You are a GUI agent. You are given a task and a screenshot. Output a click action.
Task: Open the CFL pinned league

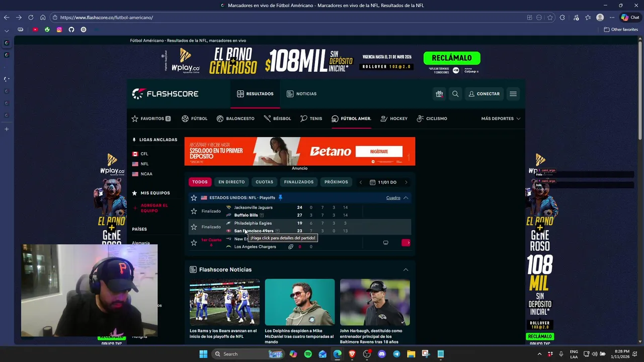click(144, 154)
